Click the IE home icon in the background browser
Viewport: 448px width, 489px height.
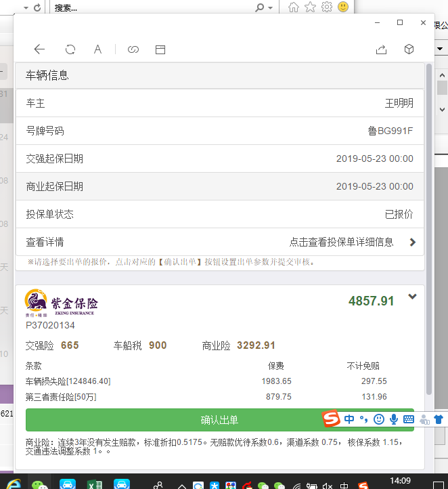[x=293, y=7]
